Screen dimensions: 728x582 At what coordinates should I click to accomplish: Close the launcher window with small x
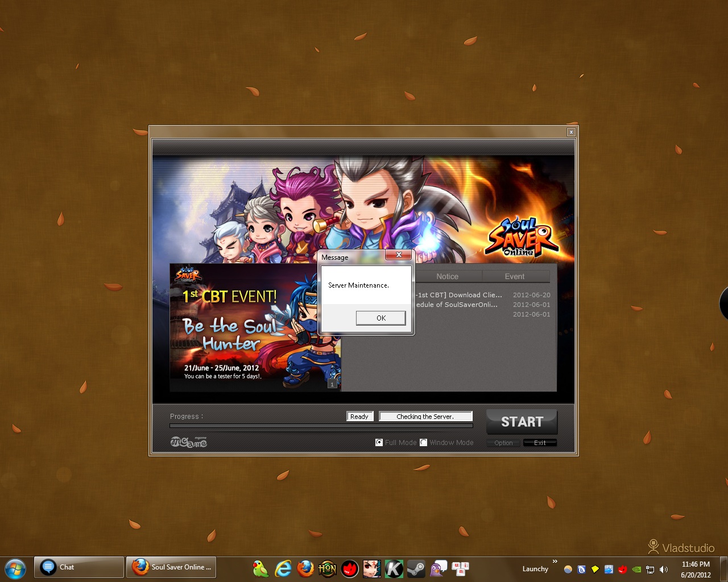(571, 132)
